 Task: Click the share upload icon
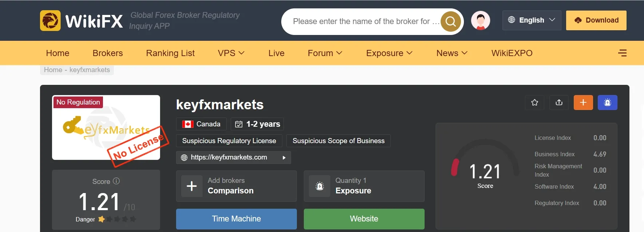559,102
